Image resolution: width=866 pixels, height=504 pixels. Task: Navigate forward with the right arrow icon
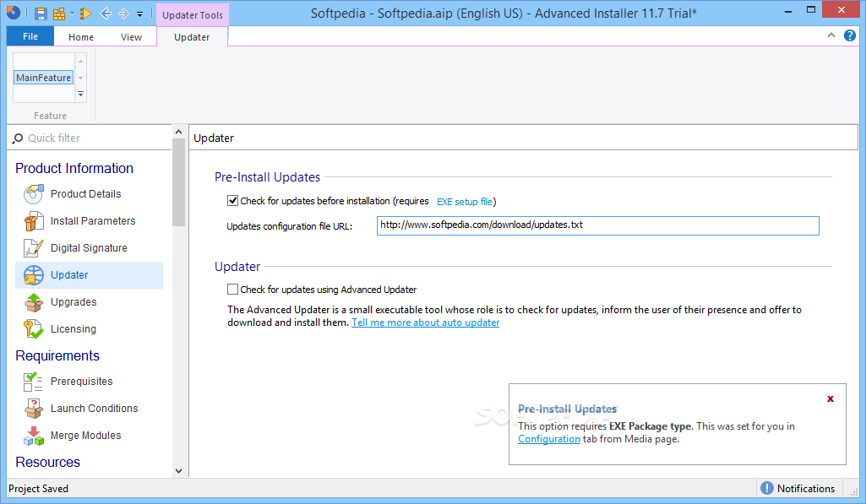123,14
